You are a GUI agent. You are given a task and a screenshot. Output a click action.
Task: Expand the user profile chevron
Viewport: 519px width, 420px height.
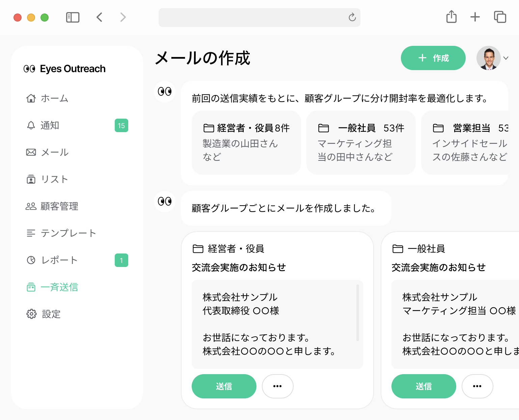click(506, 58)
